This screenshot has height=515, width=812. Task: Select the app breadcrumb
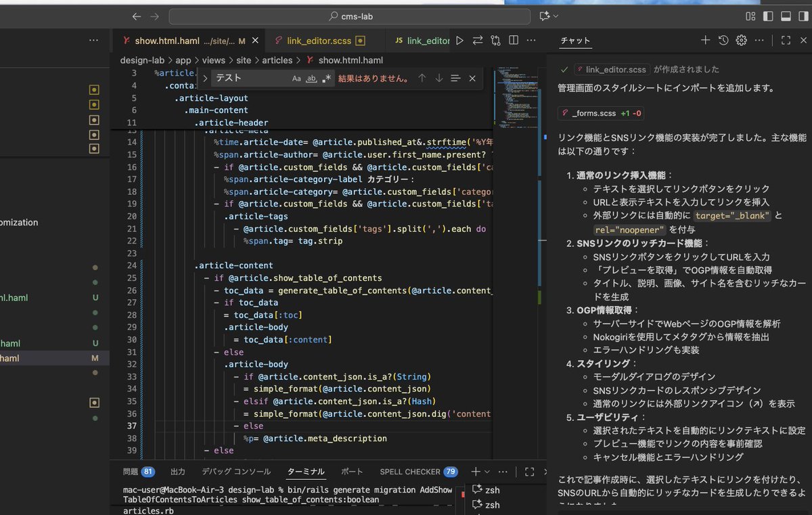[x=183, y=60]
